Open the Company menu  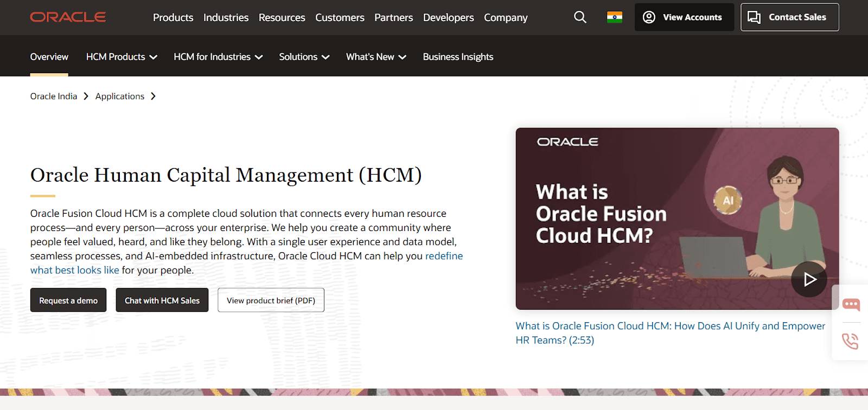(506, 17)
